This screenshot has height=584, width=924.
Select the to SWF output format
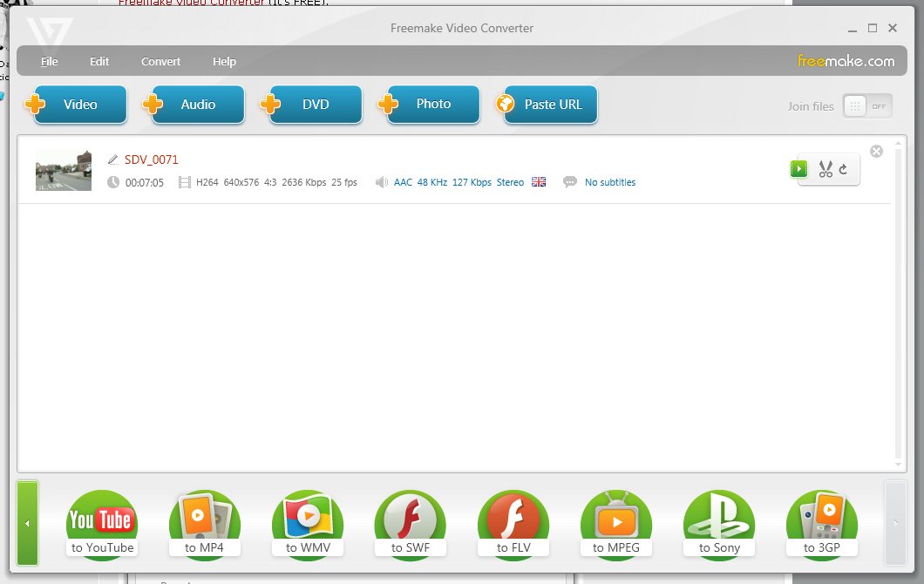tap(411, 524)
